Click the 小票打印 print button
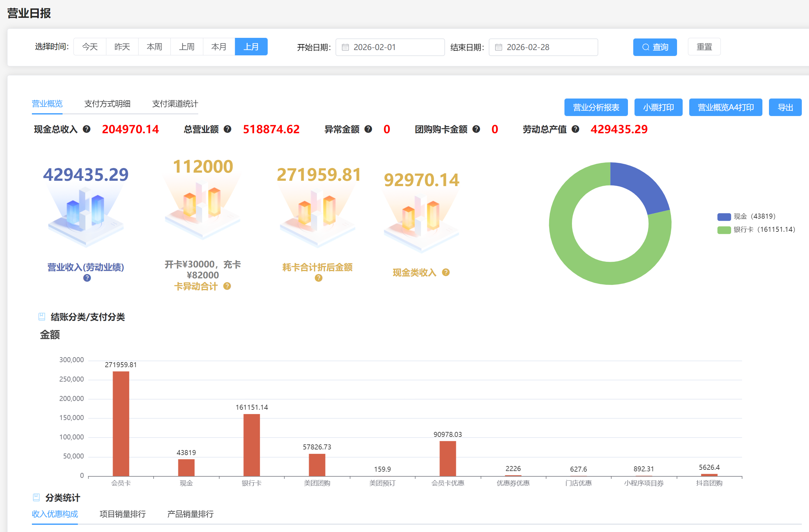Image resolution: width=809 pixels, height=532 pixels. (658, 107)
